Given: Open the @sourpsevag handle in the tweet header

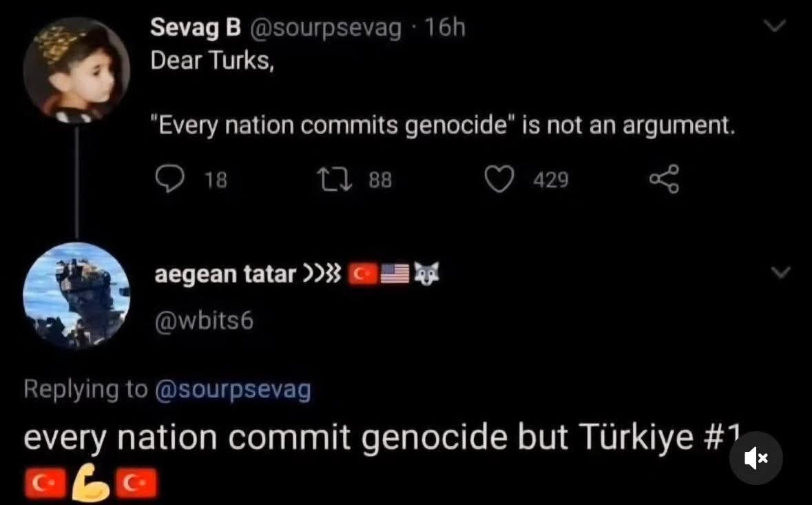Looking at the screenshot, I should pos(324,28).
